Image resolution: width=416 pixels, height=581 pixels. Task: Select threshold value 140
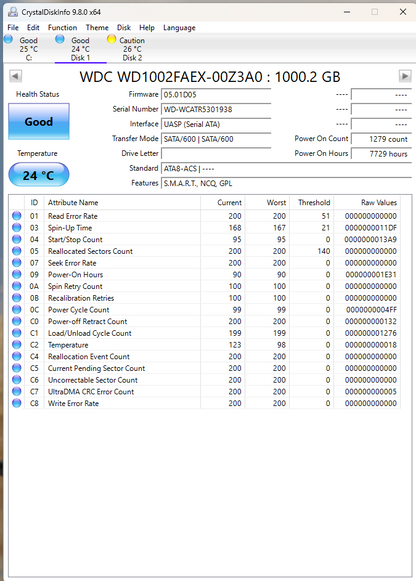323,251
